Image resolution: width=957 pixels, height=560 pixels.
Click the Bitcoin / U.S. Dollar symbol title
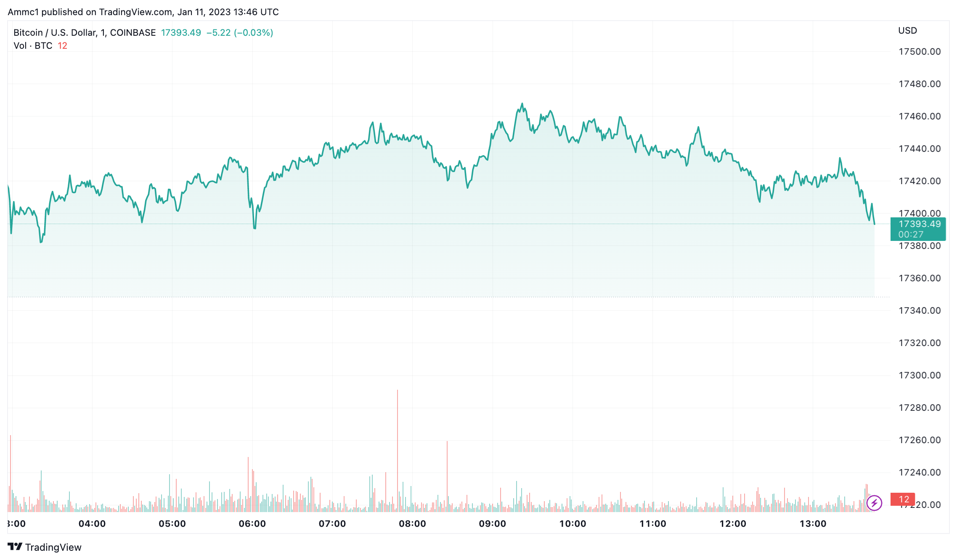point(84,33)
